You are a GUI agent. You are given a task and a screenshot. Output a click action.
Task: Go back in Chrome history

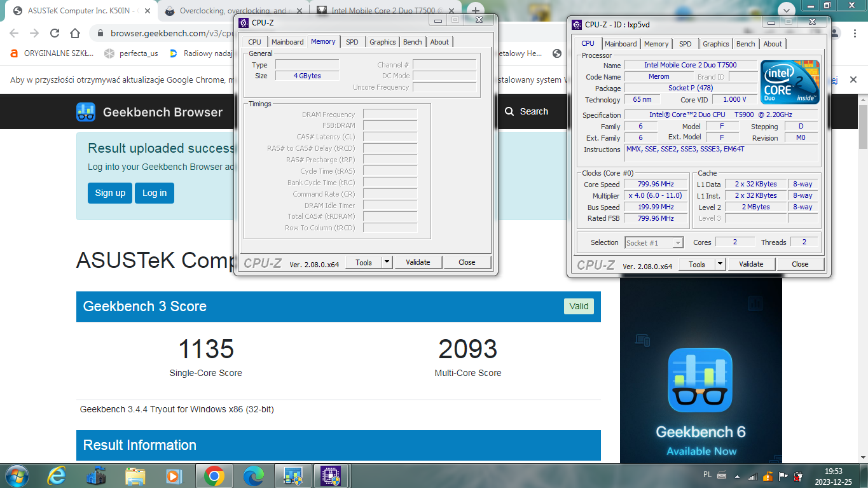[x=14, y=33]
